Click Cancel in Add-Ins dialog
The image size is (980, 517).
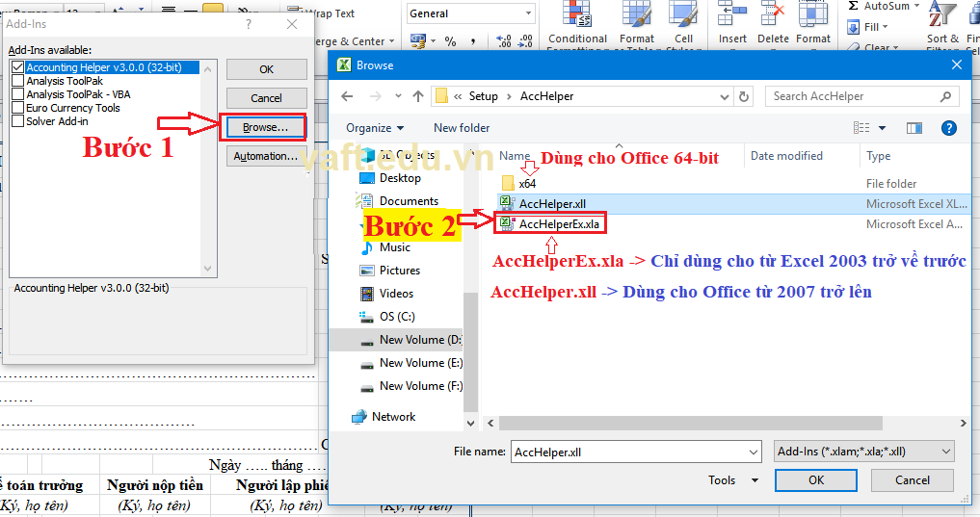pyautogui.click(x=266, y=98)
